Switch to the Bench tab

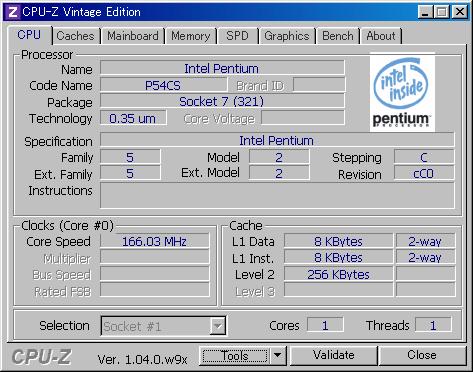pos(338,36)
